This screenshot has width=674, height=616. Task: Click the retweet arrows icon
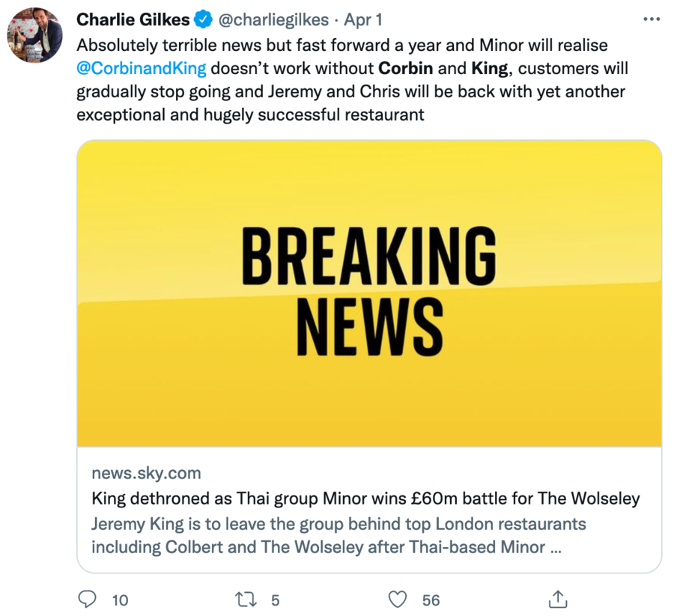244,599
